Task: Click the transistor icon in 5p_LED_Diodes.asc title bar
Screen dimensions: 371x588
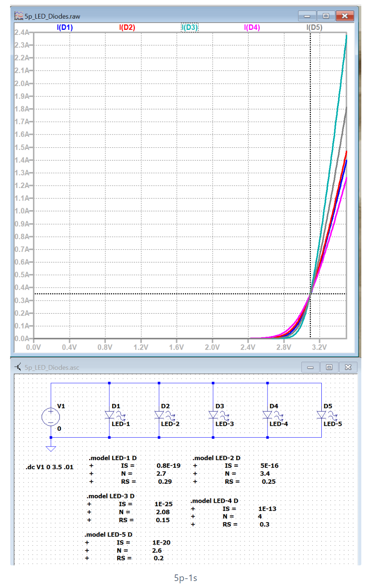Action: pyautogui.click(x=18, y=367)
